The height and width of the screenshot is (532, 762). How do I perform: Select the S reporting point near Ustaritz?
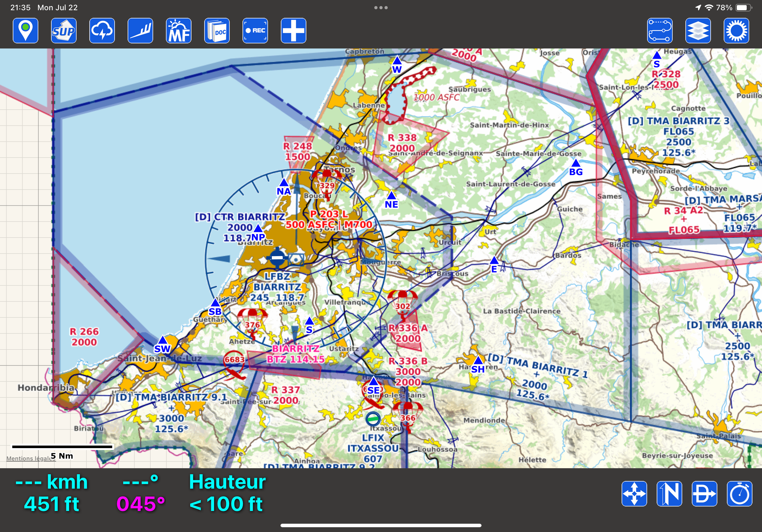309,321
